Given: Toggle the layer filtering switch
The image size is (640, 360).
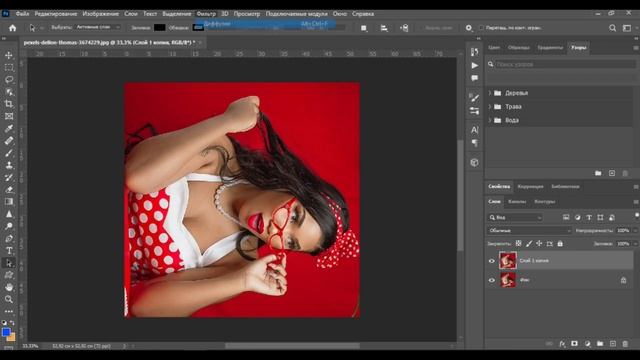Looking at the screenshot, I should point(637,216).
